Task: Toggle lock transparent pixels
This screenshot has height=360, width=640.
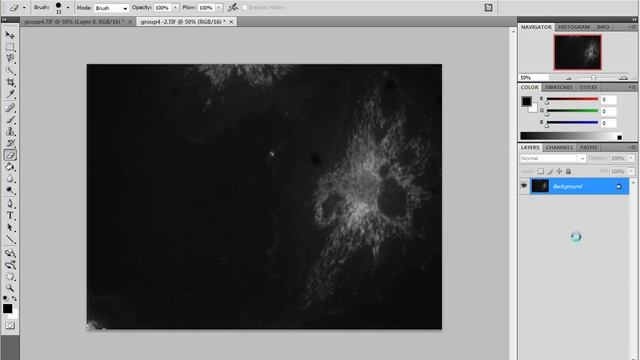Action: 540,171
